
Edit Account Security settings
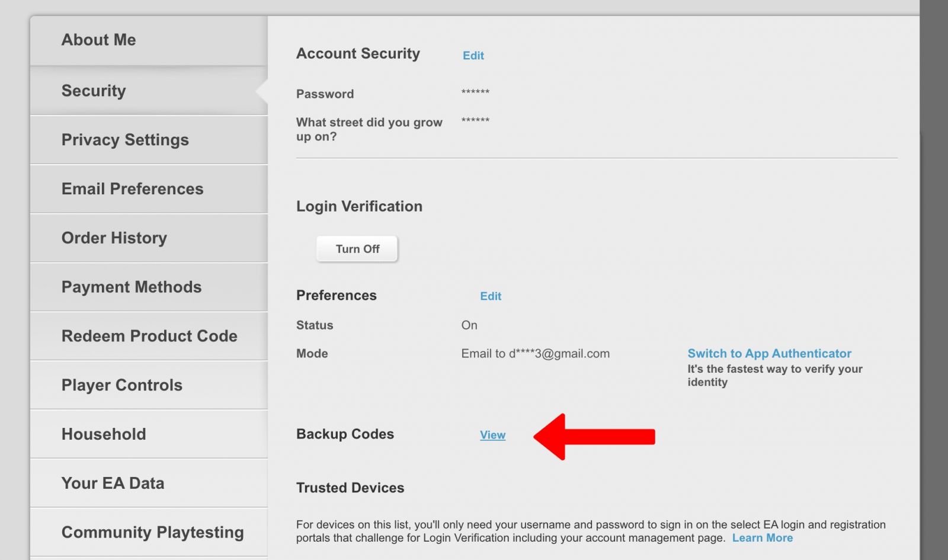click(x=473, y=56)
